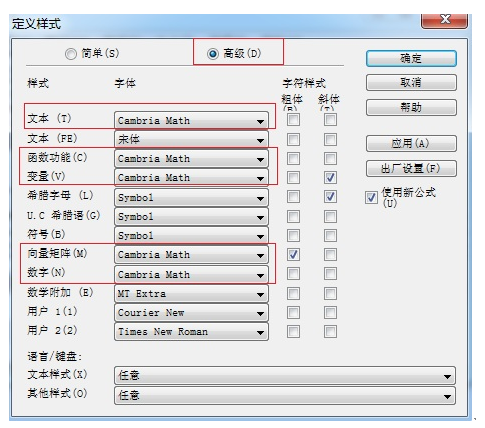The width and height of the screenshot is (485, 428).
Task: Uncheck italic checkbox for 希腊字母(L)
Action: [330, 197]
